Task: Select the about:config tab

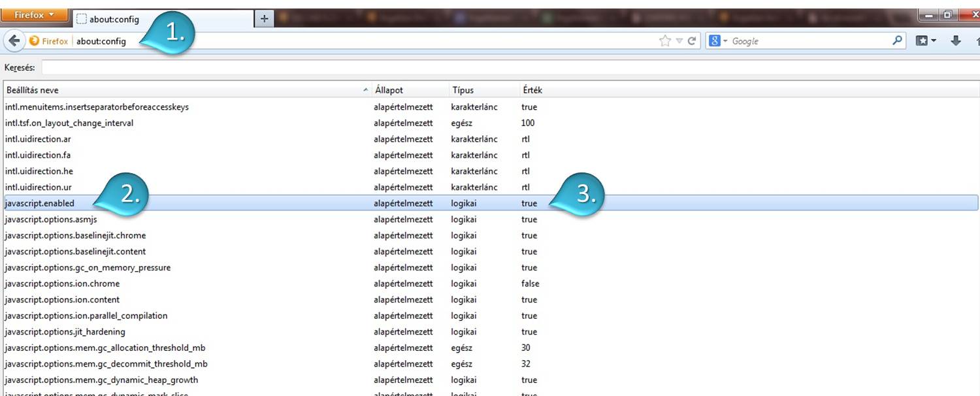Action: 163,19
